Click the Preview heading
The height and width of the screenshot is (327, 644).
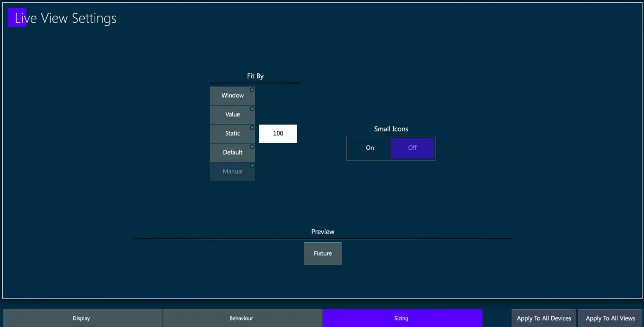323,232
